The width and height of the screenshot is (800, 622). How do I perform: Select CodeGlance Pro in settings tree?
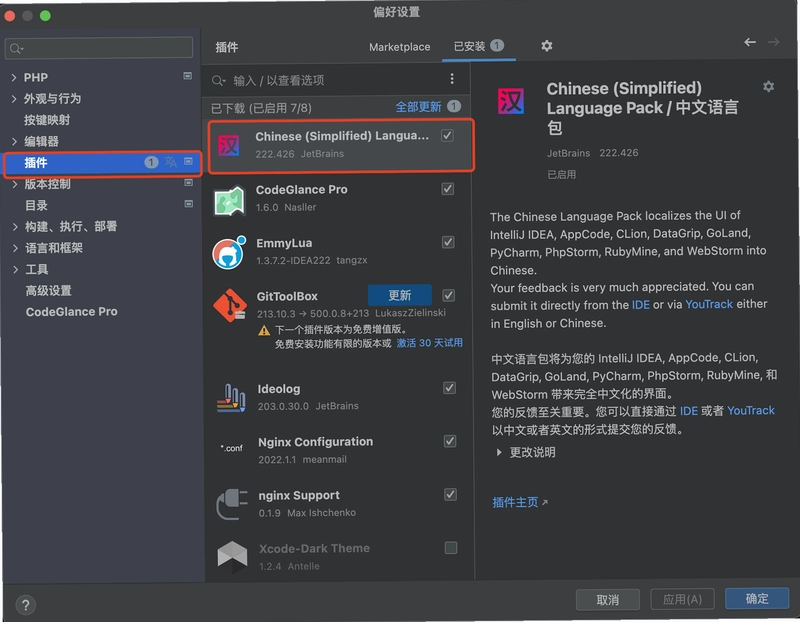[x=72, y=312]
